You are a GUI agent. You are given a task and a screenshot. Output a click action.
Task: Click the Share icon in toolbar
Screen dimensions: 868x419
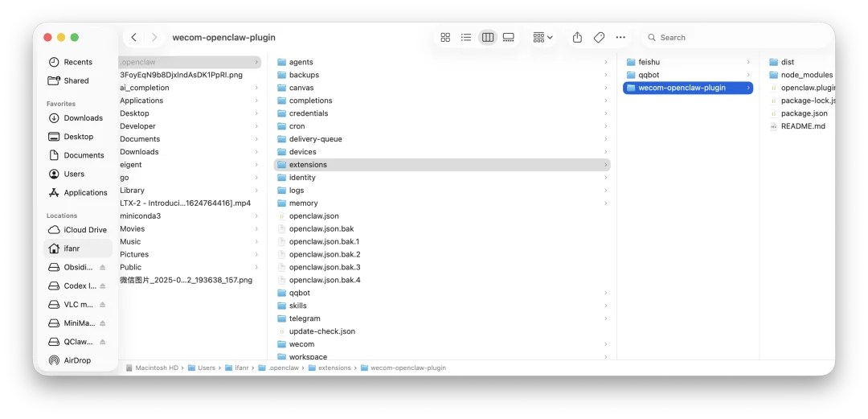click(577, 38)
